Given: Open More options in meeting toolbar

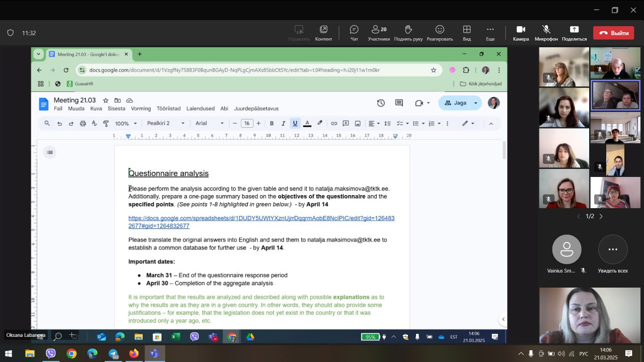Looking at the screenshot, I should coord(490,33).
